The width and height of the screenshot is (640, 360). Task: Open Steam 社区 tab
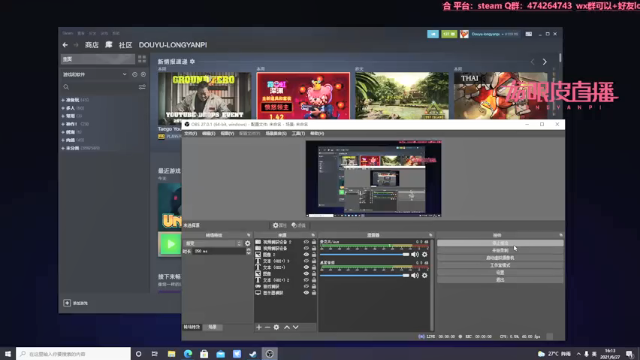pos(125,45)
